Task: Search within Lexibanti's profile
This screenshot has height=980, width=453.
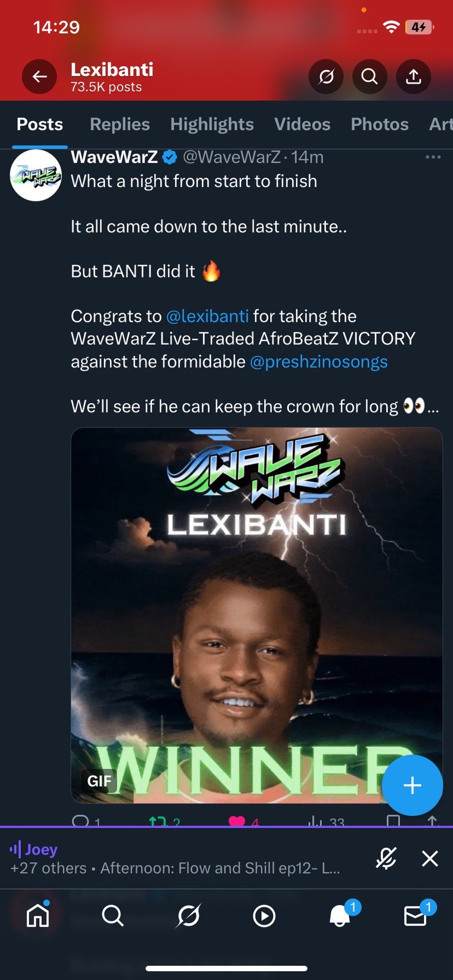Action: pyautogui.click(x=370, y=76)
